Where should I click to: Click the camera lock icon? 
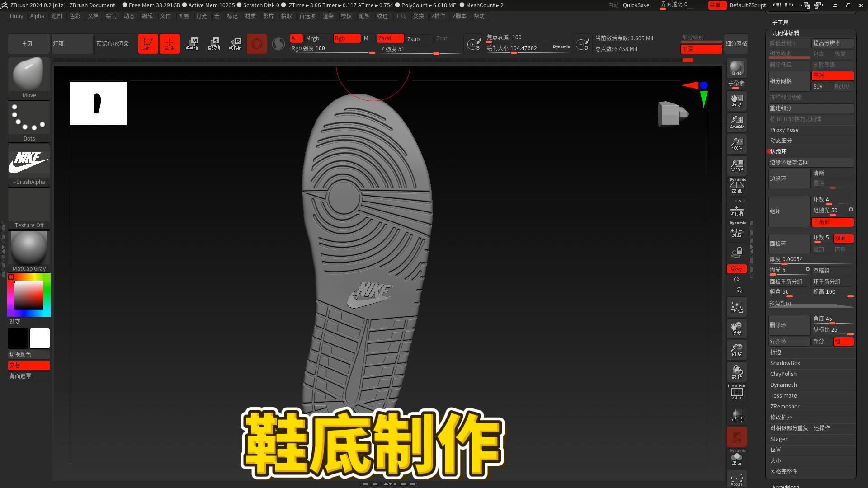(737, 252)
